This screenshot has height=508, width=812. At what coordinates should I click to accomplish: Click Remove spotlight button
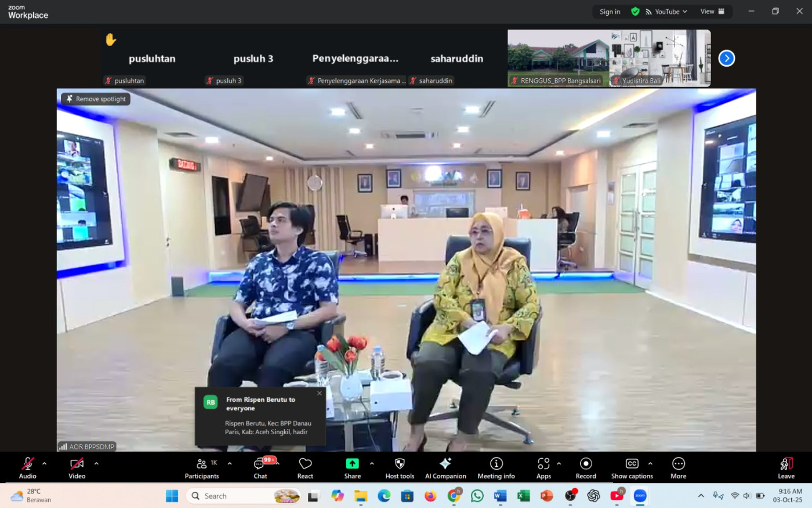pyautogui.click(x=96, y=99)
